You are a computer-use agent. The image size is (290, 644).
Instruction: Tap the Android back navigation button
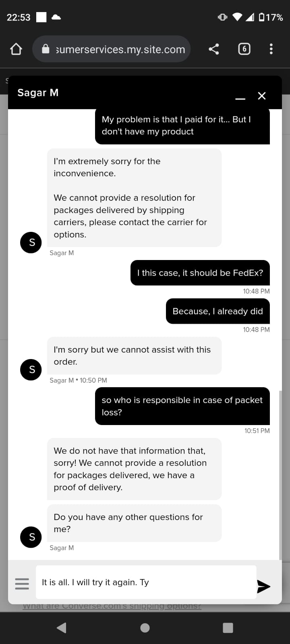(62, 628)
